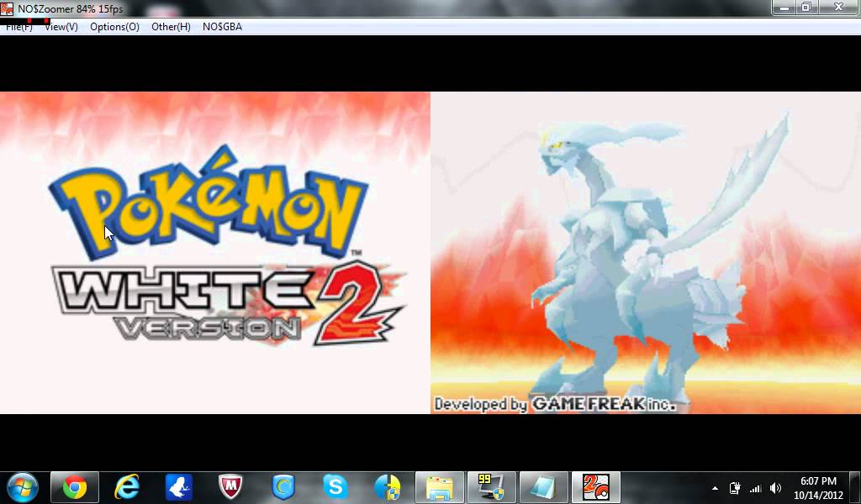Open Windows Explorer folder in taskbar
The height and width of the screenshot is (504, 861).
(x=439, y=487)
